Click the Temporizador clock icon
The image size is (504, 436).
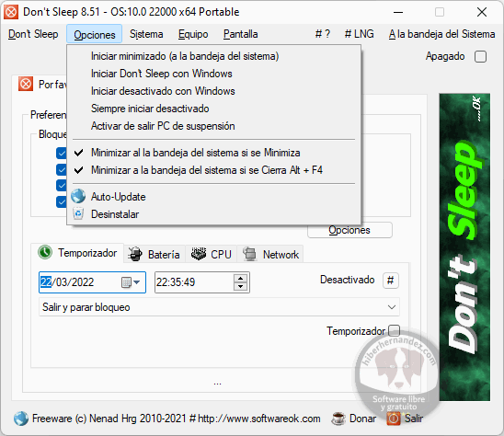tap(45, 252)
